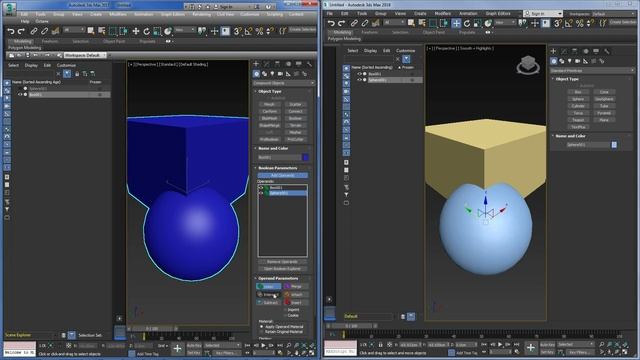The image size is (640, 360).
Task: Open the Utilities tab in right command panel
Action: click(x=607, y=51)
